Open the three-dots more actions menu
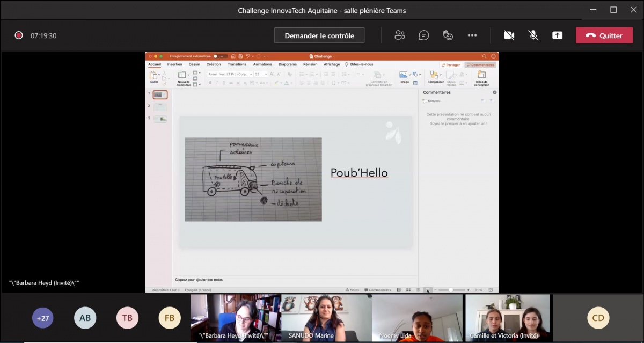Viewport: 644px width, 343px height. (472, 35)
